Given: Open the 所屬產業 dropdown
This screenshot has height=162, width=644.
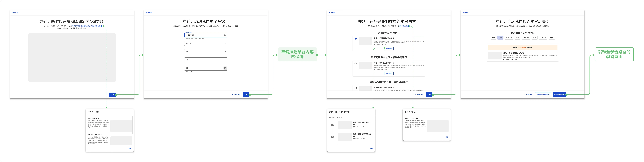Looking at the screenshot, I should click(x=206, y=43).
